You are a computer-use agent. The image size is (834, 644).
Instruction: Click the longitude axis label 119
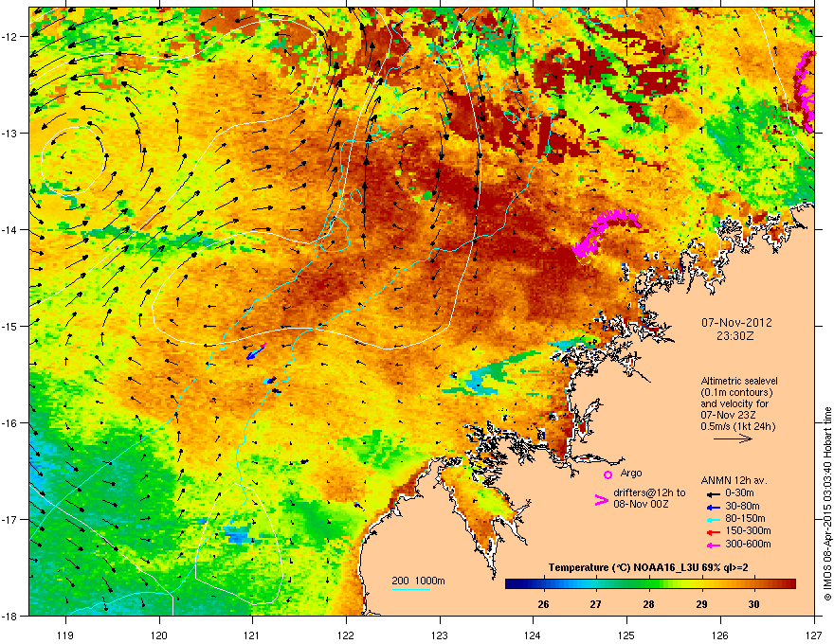click(x=65, y=635)
